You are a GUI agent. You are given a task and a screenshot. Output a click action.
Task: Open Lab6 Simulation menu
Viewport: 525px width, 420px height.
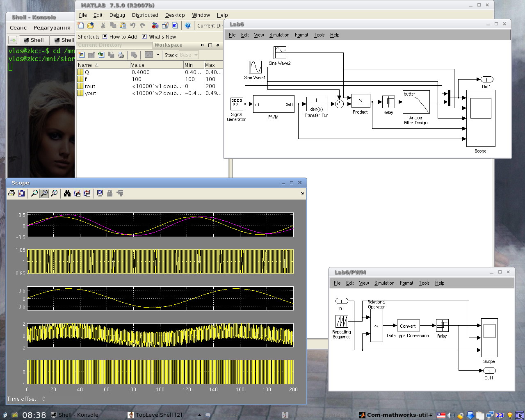click(x=279, y=35)
